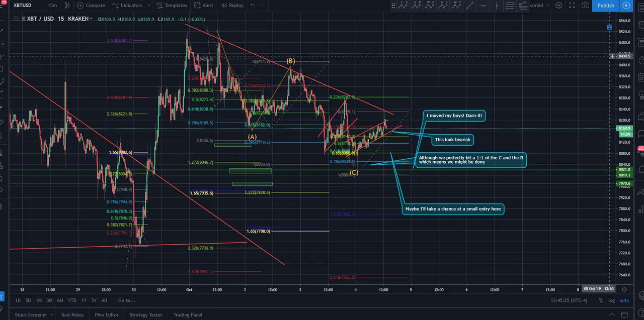644x320 pixels.
Task: Select the Elliott Correction Wave (A-C) tool
Action: click(x=444, y=6)
